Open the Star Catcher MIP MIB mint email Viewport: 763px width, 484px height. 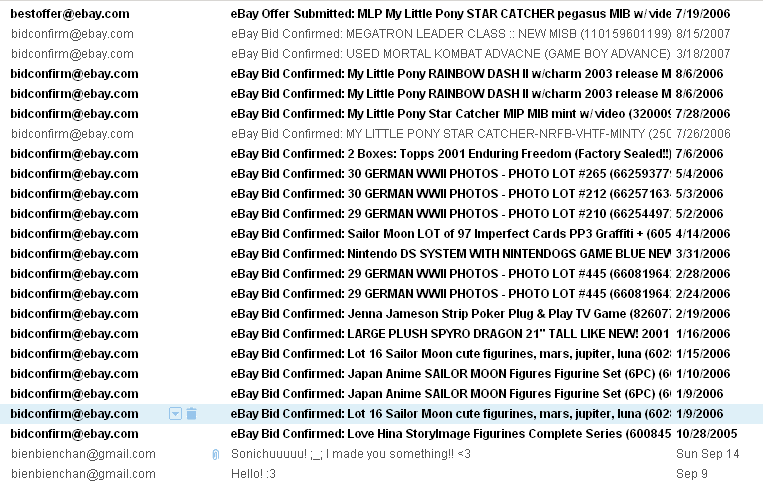click(451, 114)
